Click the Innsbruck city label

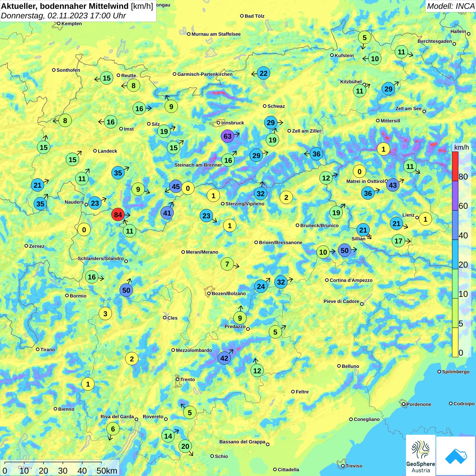[233, 123]
